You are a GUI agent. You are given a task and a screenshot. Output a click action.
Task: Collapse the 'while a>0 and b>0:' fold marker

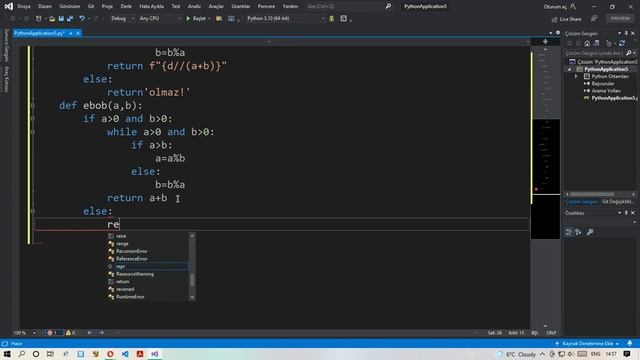point(33,132)
